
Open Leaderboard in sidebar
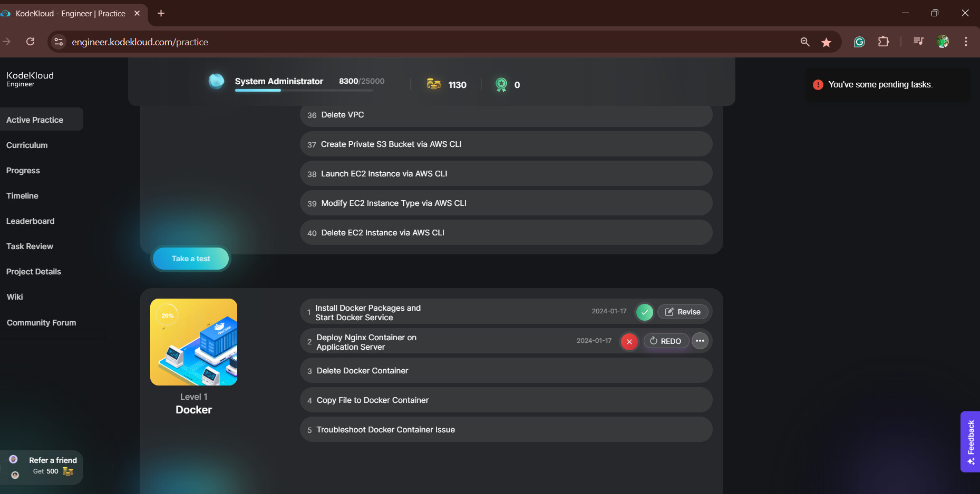[30, 221]
